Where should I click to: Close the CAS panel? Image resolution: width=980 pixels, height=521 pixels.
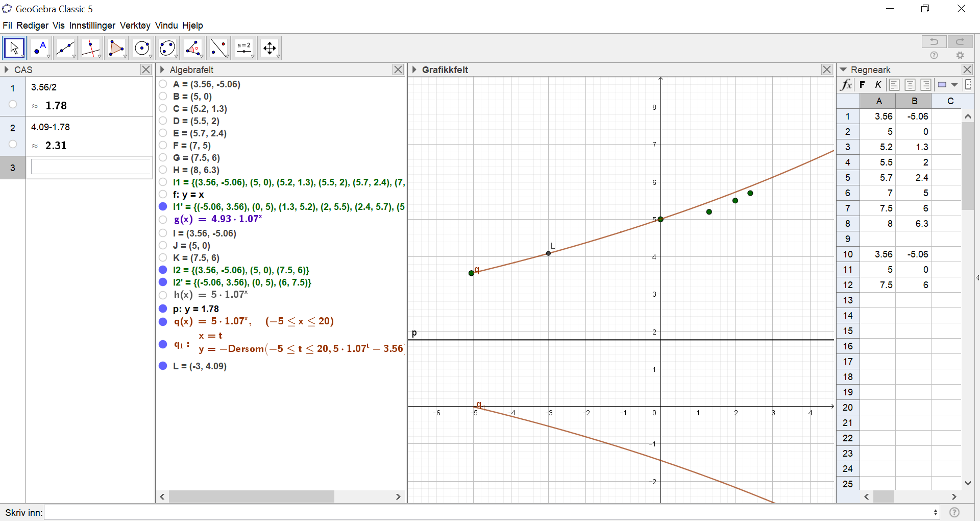146,69
